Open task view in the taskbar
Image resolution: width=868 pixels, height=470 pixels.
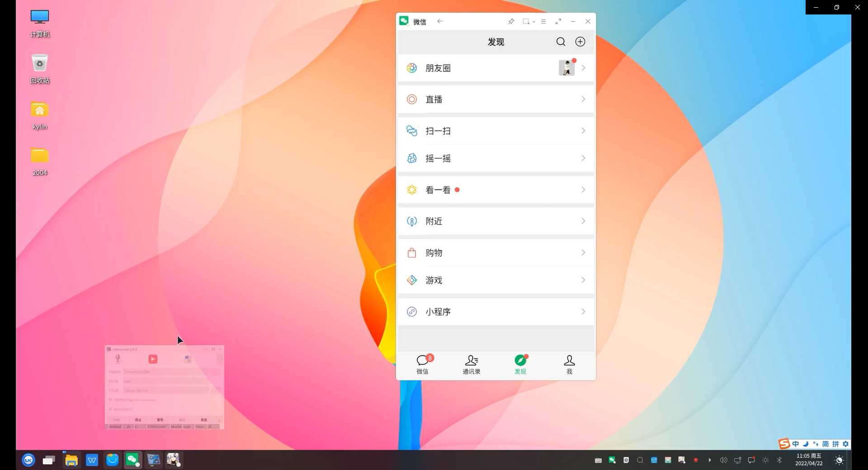click(49, 460)
